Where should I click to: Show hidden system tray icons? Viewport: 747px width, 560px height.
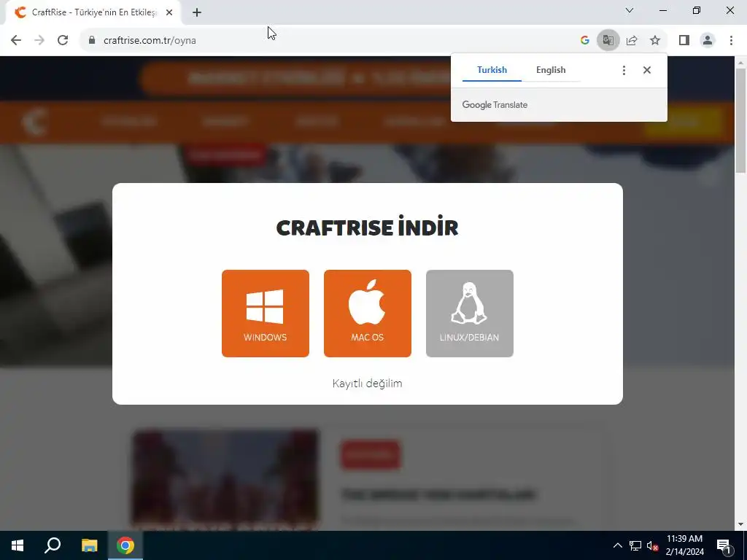(617, 545)
